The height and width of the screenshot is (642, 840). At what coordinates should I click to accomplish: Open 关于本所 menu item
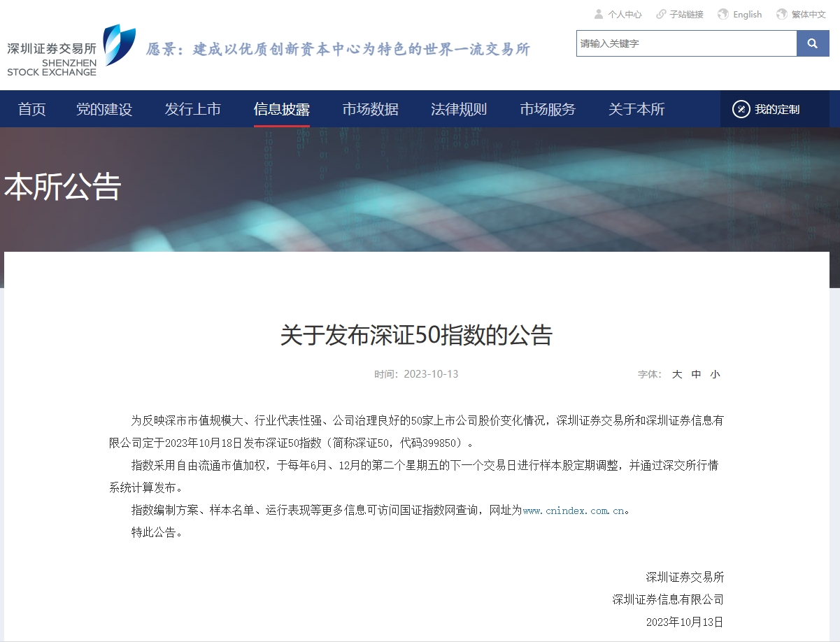[636, 109]
